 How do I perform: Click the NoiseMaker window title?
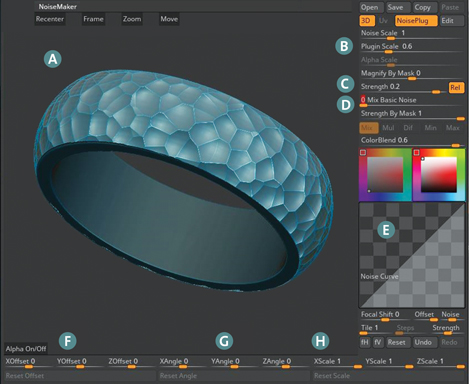click(x=57, y=6)
